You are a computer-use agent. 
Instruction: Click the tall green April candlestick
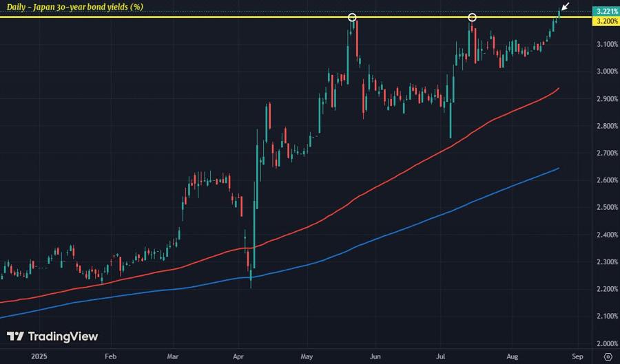(x=254, y=225)
